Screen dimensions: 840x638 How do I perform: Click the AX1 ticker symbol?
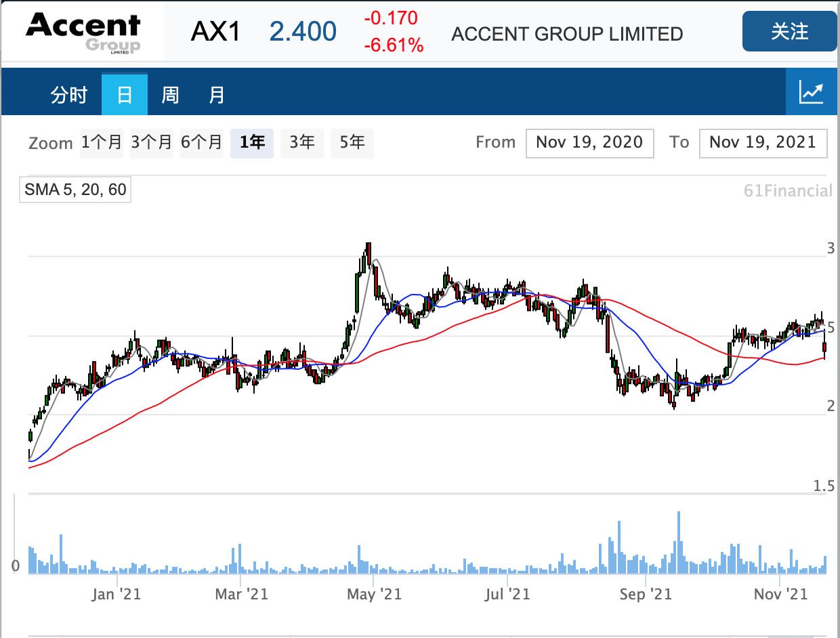tap(215, 31)
